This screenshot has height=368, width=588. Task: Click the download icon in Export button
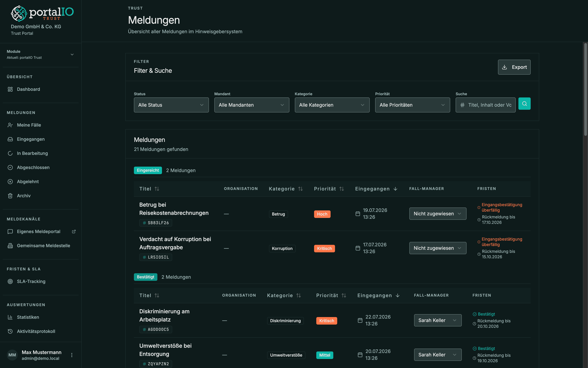(x=504, y=67)
